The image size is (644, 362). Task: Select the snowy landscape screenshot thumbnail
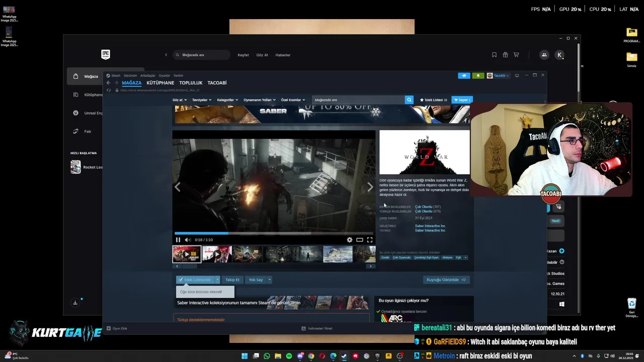tap(338, 254)
